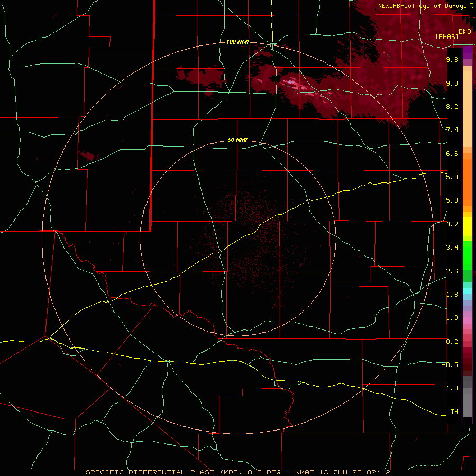
Task: Click the 100 NMI range ring label
Action: coord(237,42)
